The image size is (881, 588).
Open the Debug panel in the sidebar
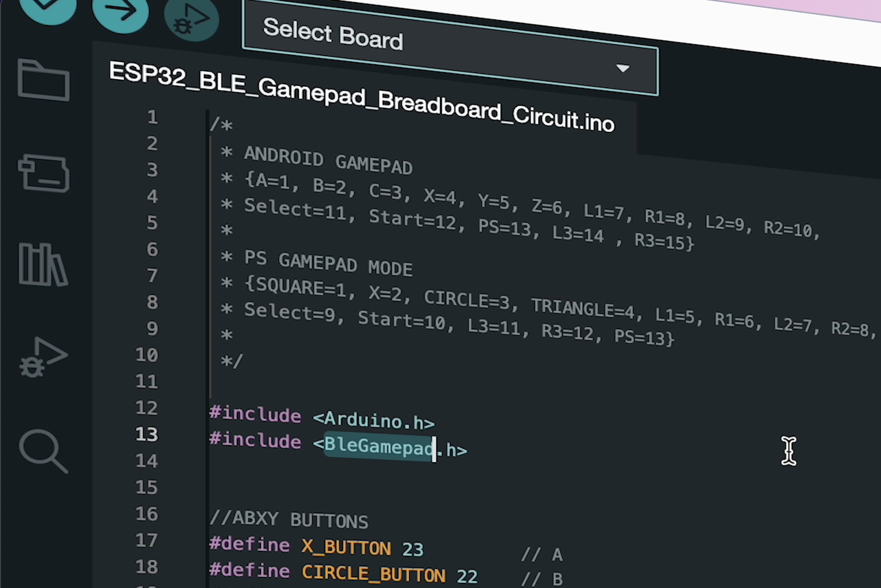tap(43, 356)
